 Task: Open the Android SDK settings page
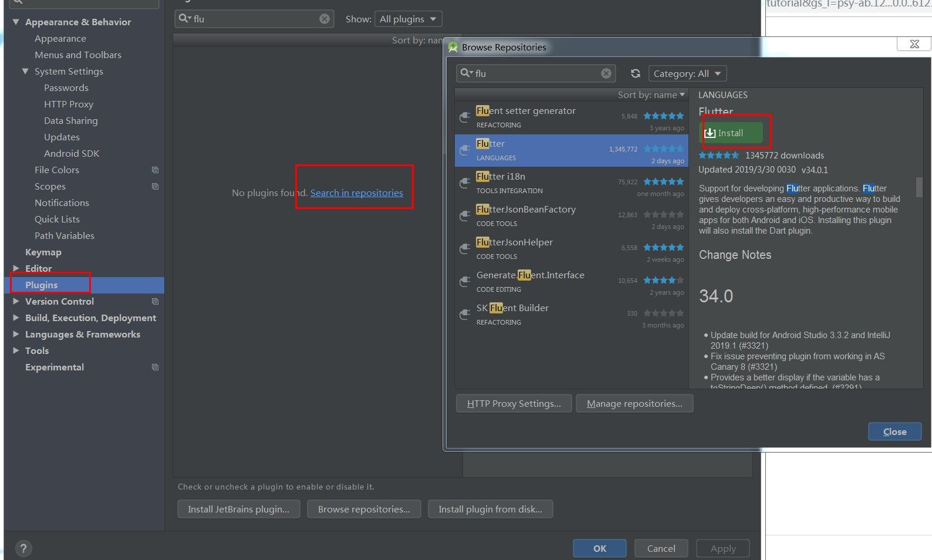tap(72, 153)
